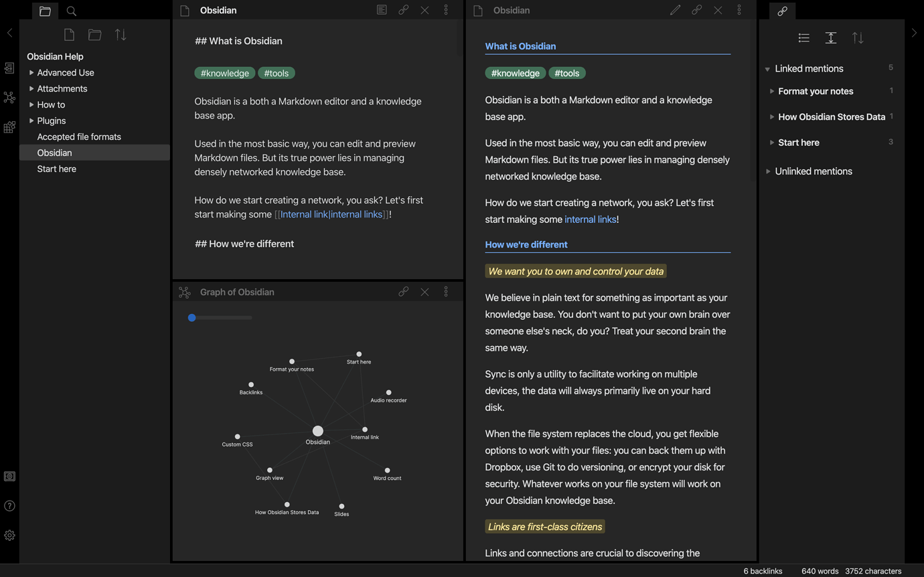Viewport: 924px width, 577px height.
Task: Create a new note
Action: [69, 35]
